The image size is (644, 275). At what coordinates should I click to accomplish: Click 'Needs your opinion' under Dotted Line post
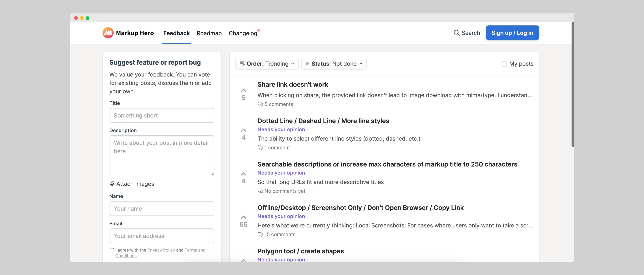(x=281, y=130)
